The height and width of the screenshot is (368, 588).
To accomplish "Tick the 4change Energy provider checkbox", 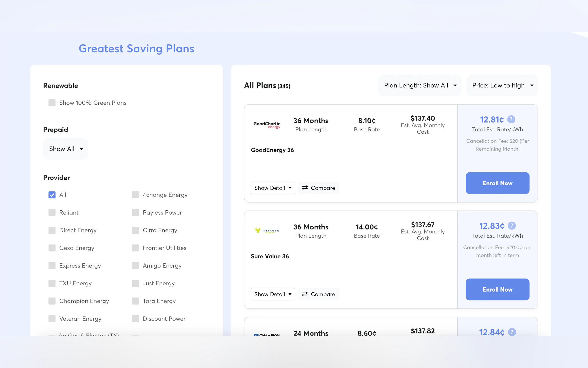I will [135, 195].
